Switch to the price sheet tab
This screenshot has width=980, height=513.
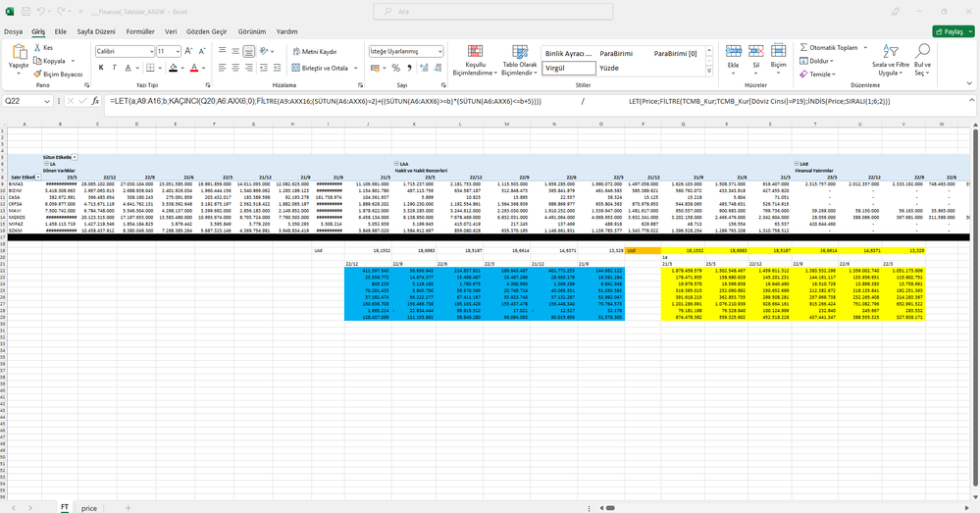coord(88,508)
